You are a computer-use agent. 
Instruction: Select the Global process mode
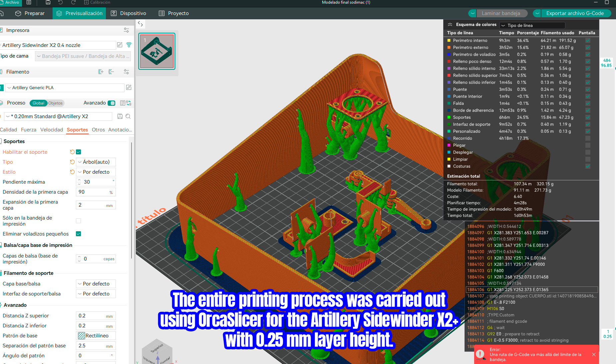pos(38,103)
